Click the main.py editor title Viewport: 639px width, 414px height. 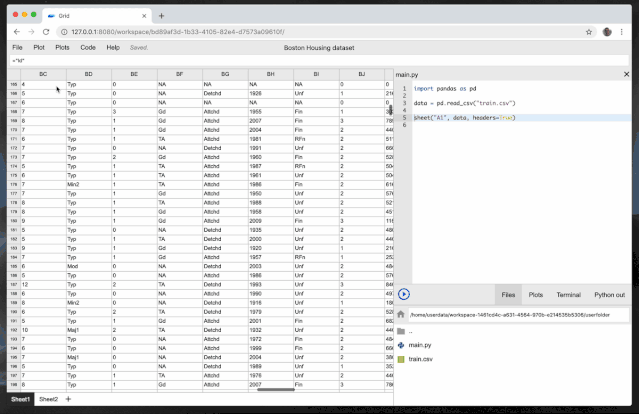407,75
